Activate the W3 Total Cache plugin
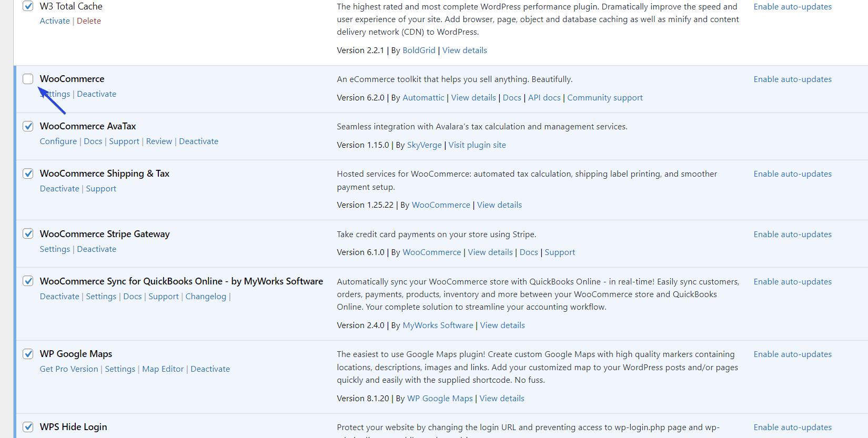The width and height of the screenshot is (868, 438). coord(55,21)
